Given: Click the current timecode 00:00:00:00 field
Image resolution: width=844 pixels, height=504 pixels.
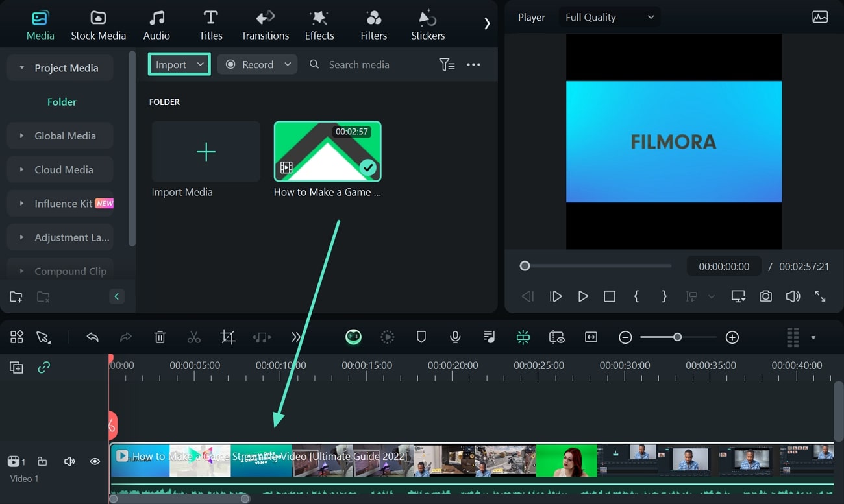Looking at the screenshot, I should point(724,267).
